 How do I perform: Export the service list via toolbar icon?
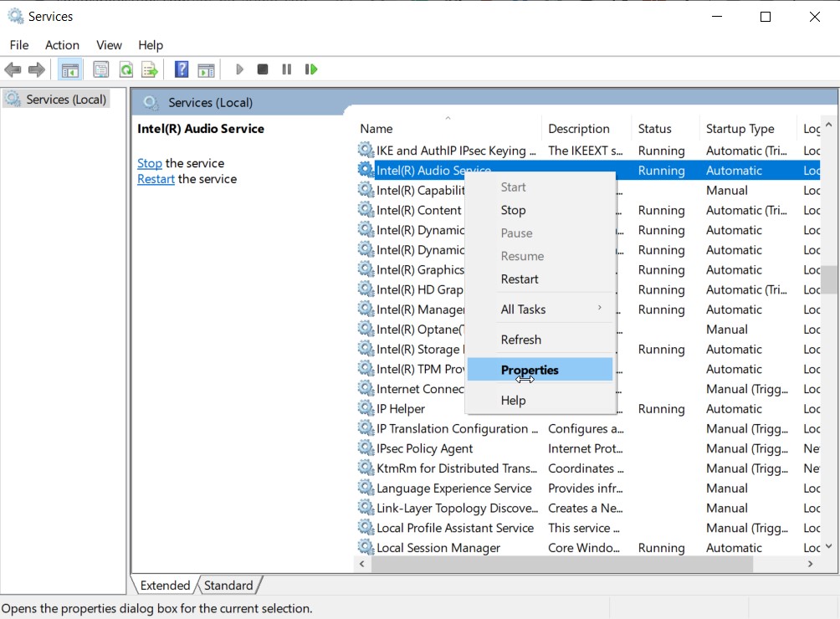pos(149,69)
